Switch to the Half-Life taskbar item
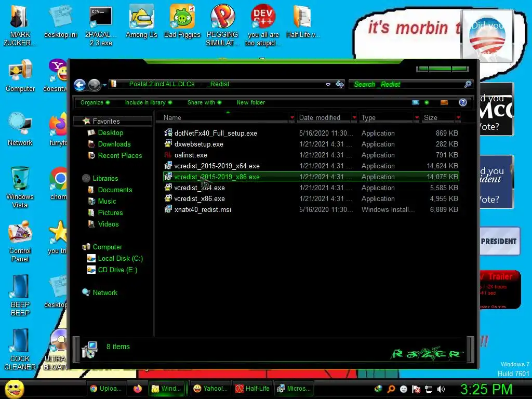The height and width of the screenshot is (399, 532). click(253, 389)
